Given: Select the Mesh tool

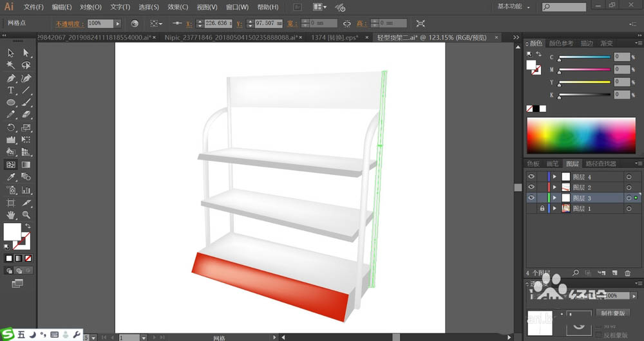Looking at the screenshot, I should 11,165.
